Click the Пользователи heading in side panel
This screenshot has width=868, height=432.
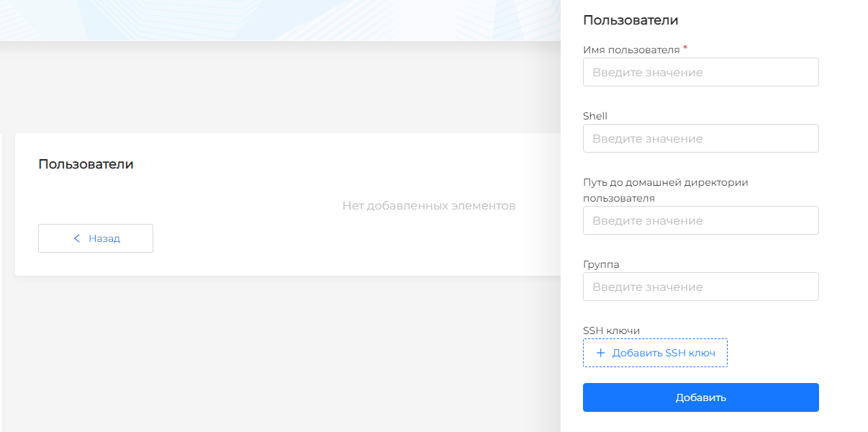click(630, 20)
